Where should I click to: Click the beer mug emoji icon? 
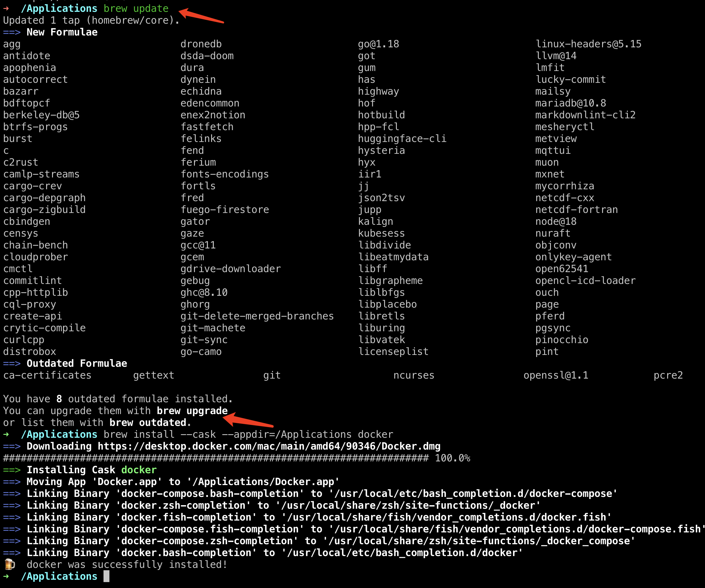coord(10,565)
